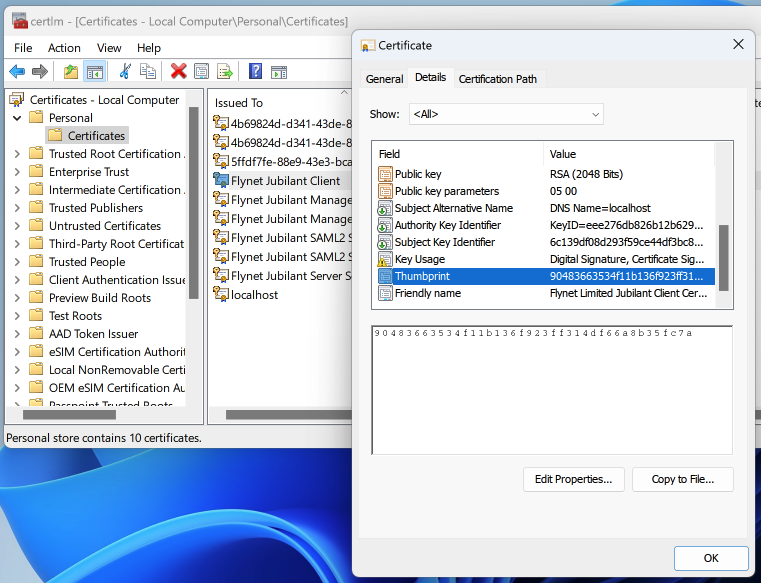Select the Subject Alternative Name field row
761x583 pixels.
click(x=453, y=208)
